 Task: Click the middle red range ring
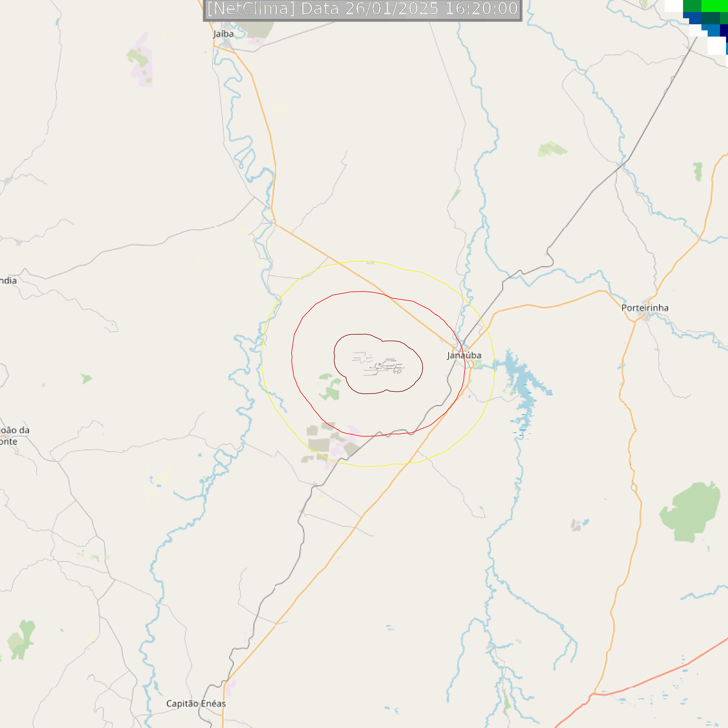point(292,354)
